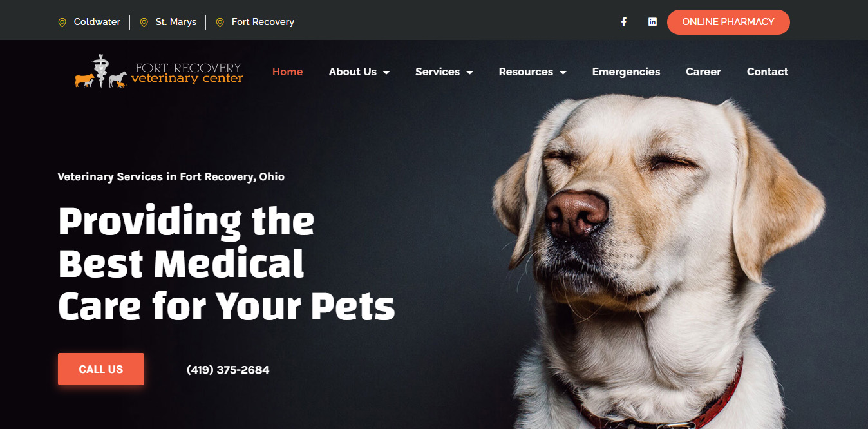Click the Call Us button

click(x=101, y=369)
